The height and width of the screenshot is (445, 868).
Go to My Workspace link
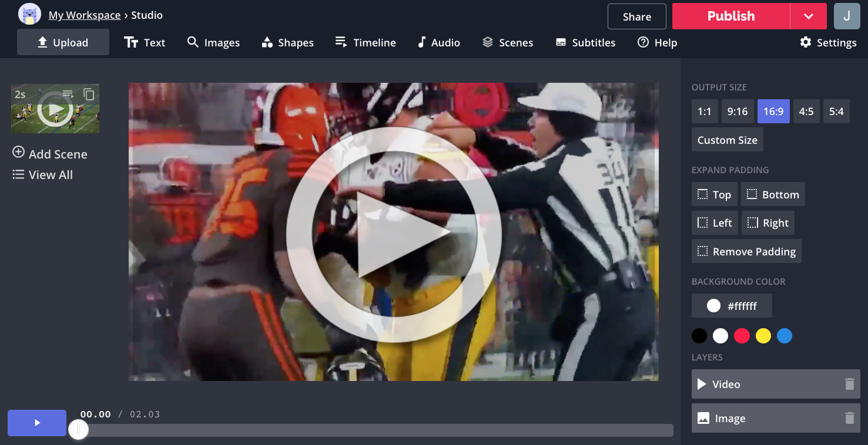coord(84,15)
